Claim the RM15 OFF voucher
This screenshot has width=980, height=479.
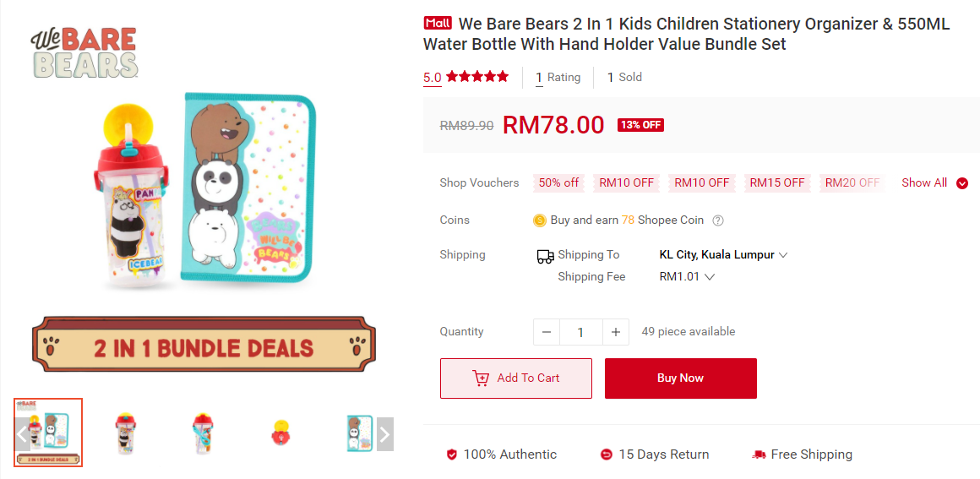click(777, 182)
